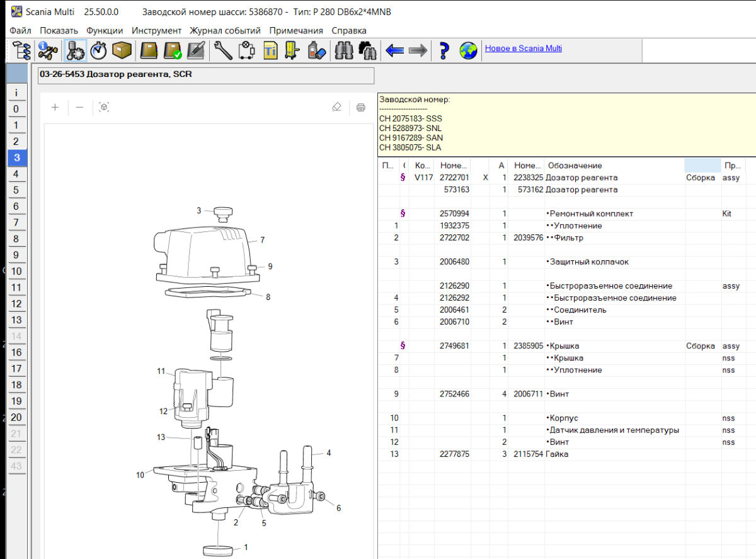Screen dimensions: 756x559
Task: Click callout number 4 in the diagram
Action: coord(328,452)
